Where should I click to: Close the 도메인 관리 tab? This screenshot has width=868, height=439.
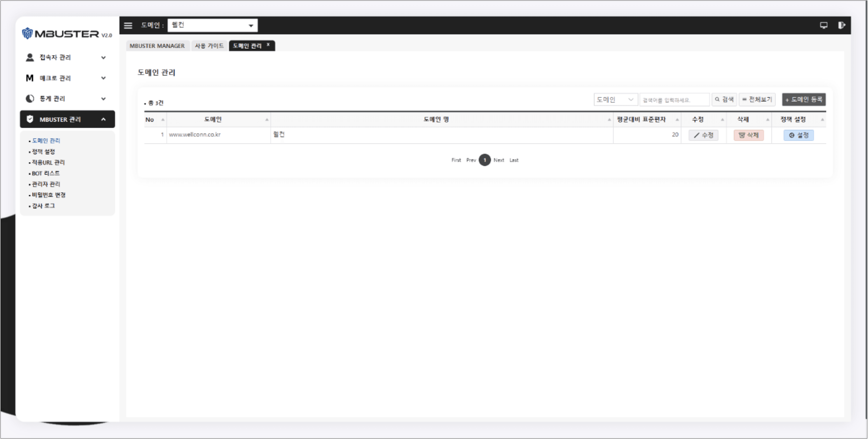[x=268, y=45]
